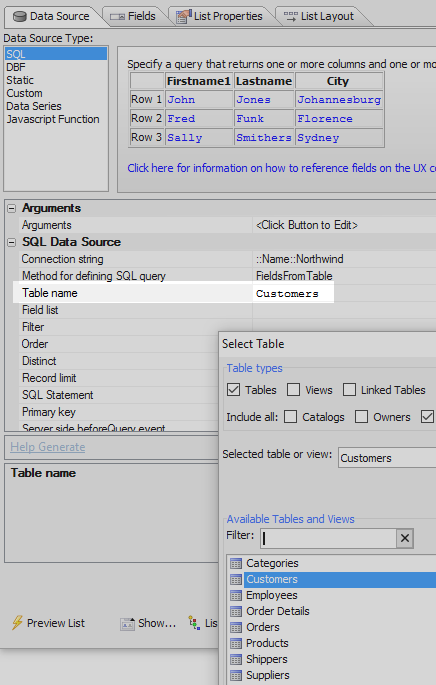Uncheck the Tables checkbox
The width and height of the screenshot is (436, 685).
(x=234, y=390)
